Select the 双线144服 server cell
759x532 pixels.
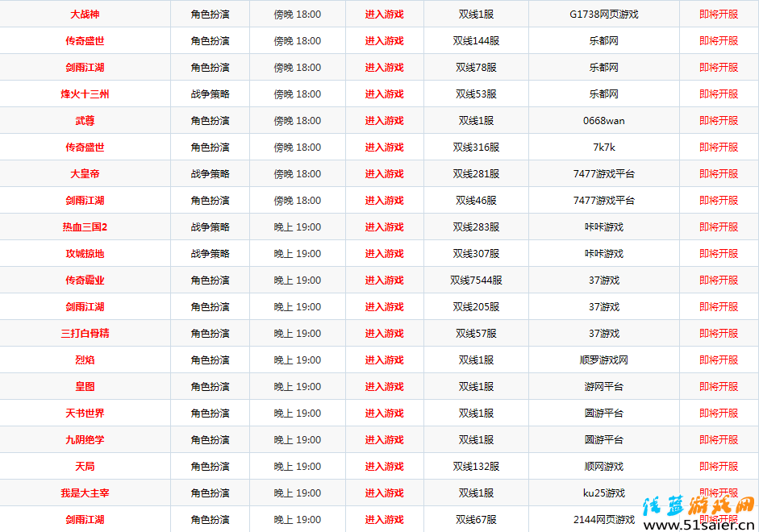[x=477, y=41]
